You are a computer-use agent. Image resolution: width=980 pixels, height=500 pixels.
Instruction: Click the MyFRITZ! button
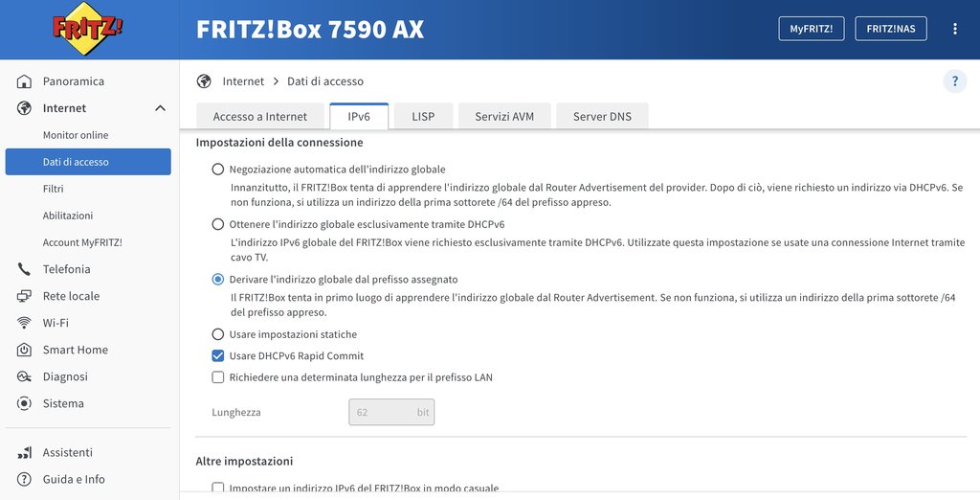(x=812, y=29)
